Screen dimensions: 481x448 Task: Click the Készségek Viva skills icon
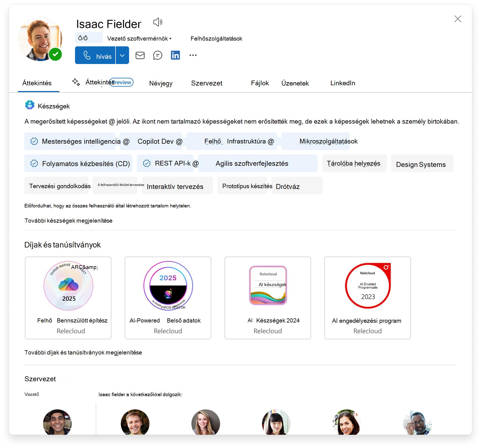[x=30, y=105]
